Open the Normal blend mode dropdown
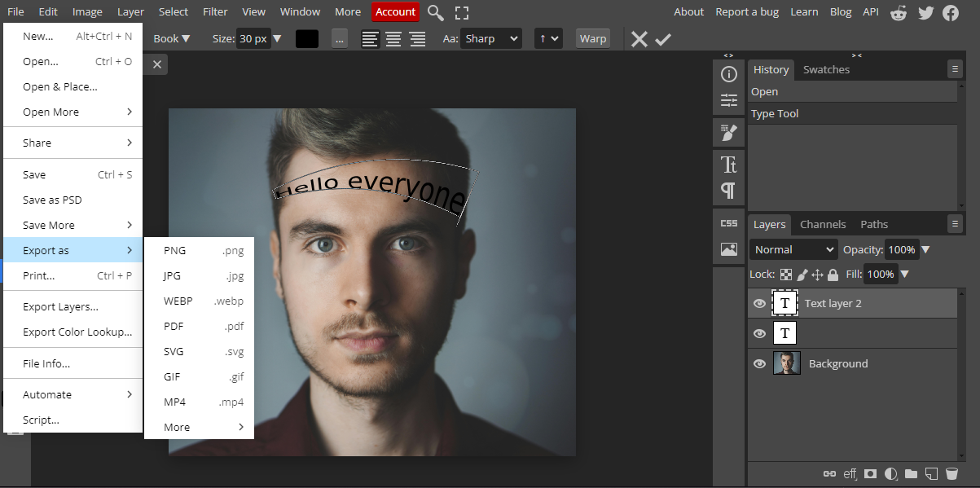This screenshot has width=980, height=488. coord(793,249)
